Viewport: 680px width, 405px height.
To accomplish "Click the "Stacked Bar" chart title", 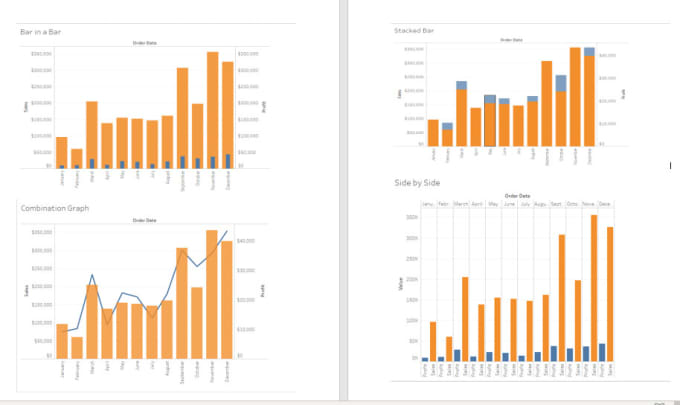I will coord(414,31).
